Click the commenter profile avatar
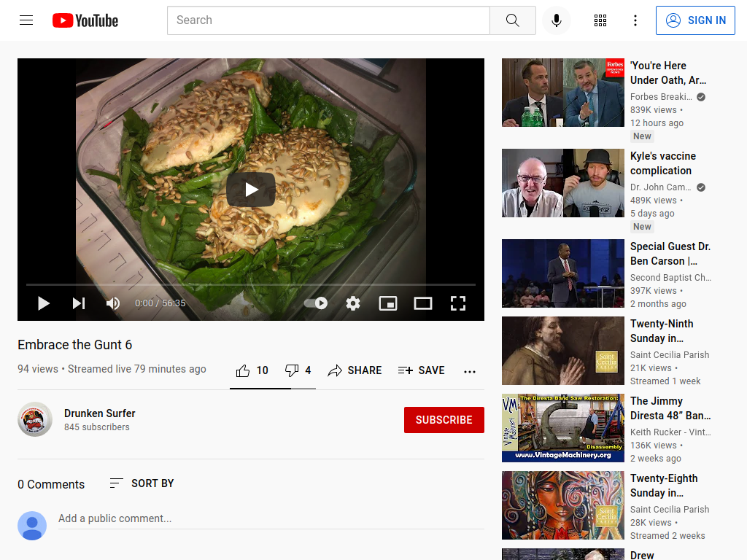Viewport: 747px width, 560px height. click(32, 526)
